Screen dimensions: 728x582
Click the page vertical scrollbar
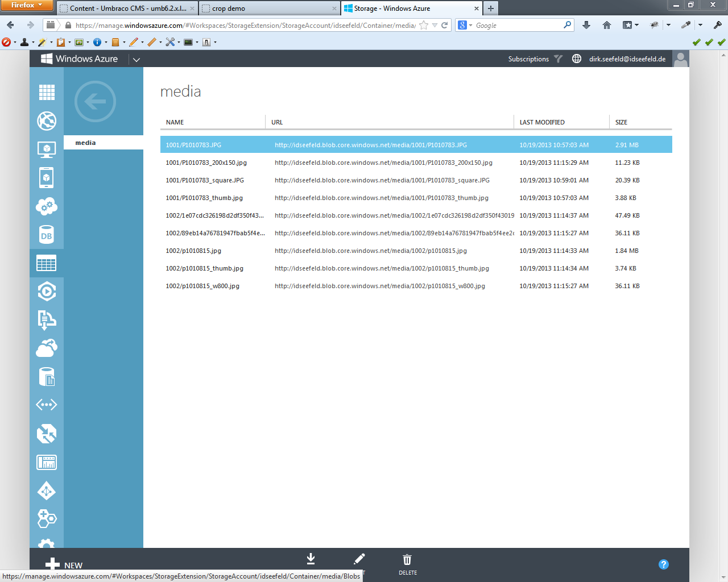(723, 315)
